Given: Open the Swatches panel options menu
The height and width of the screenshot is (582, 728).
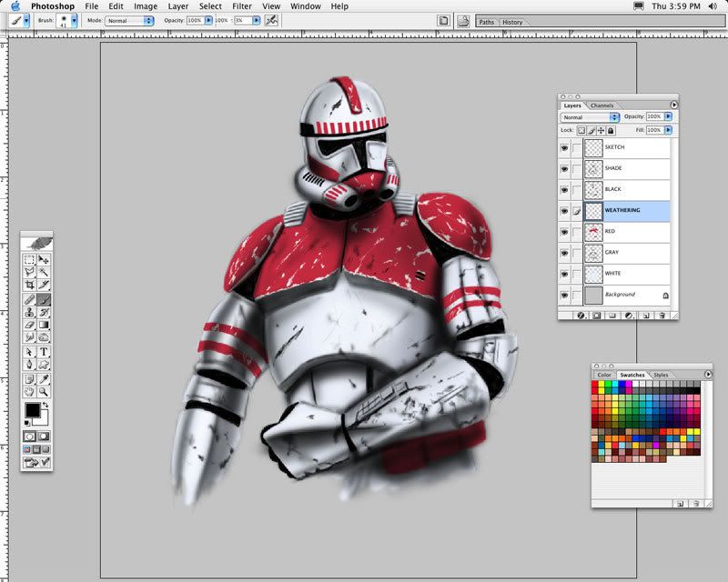Looking at the screenshot, I should (708, 374).
